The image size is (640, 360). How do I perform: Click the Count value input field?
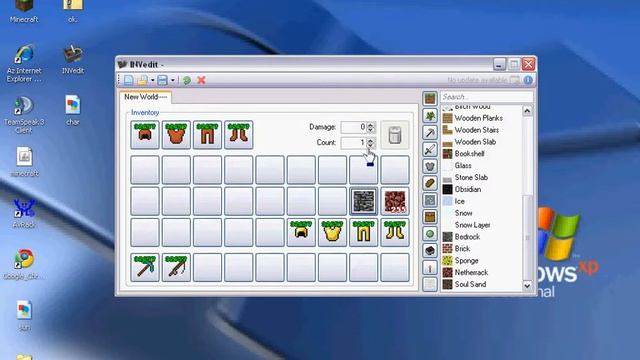353,142
